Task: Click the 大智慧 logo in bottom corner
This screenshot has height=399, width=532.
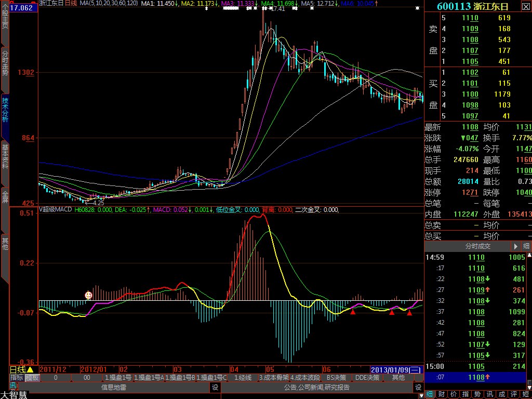Action: [14, 395]
